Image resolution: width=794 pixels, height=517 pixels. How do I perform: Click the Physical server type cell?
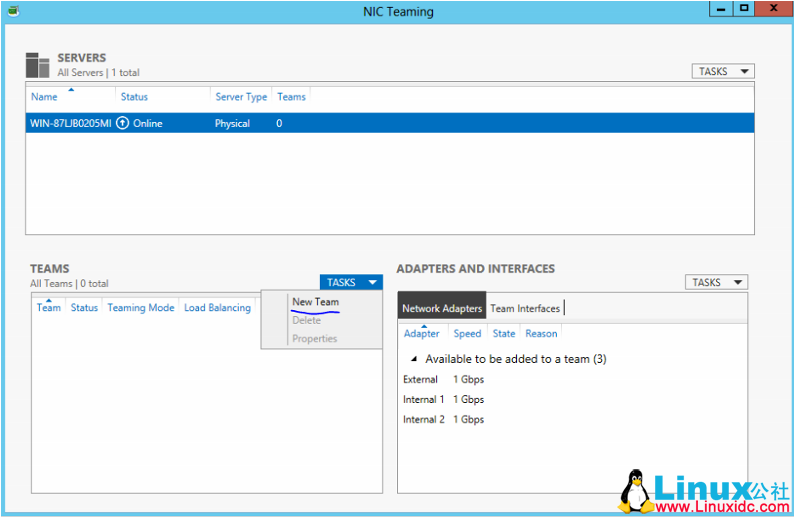[x=232, y=123]
